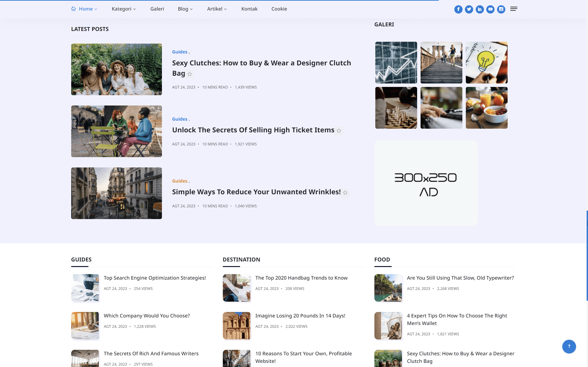The image size is (588, 367).
Task: Open the Blog dropdown menu
Action: [185, 9]
